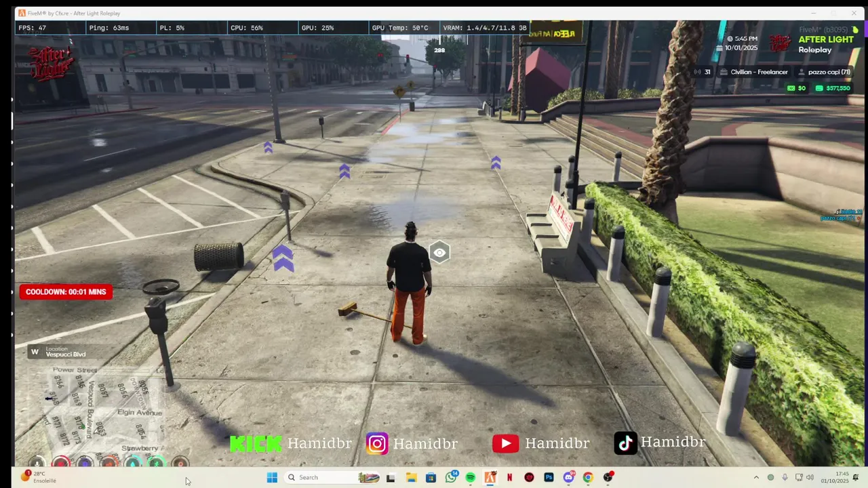868x488 pixels.
Task: Open the clock showing 17:45
Action: (835, 477)
